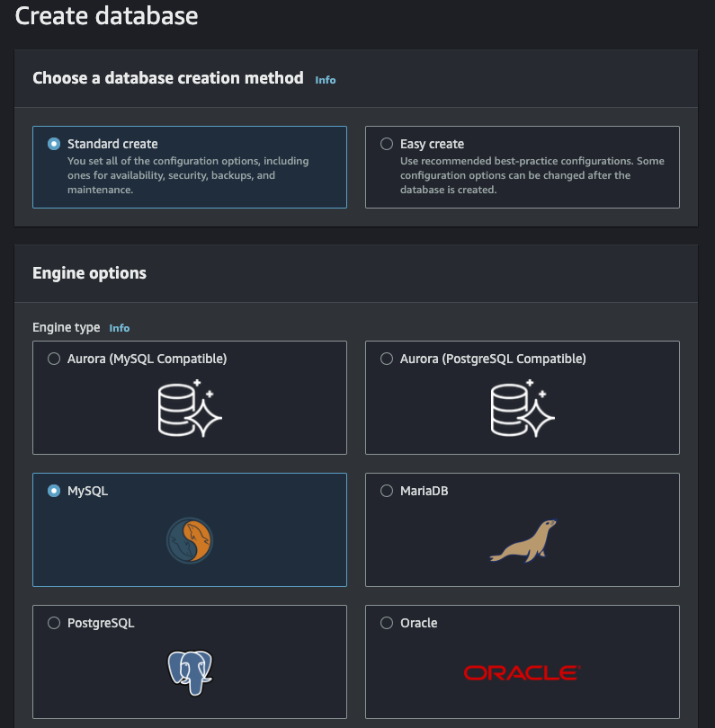Click the Standard create description text
This screenshot has height=728, width=715.
pyautogui.click(x=188, y=175)
